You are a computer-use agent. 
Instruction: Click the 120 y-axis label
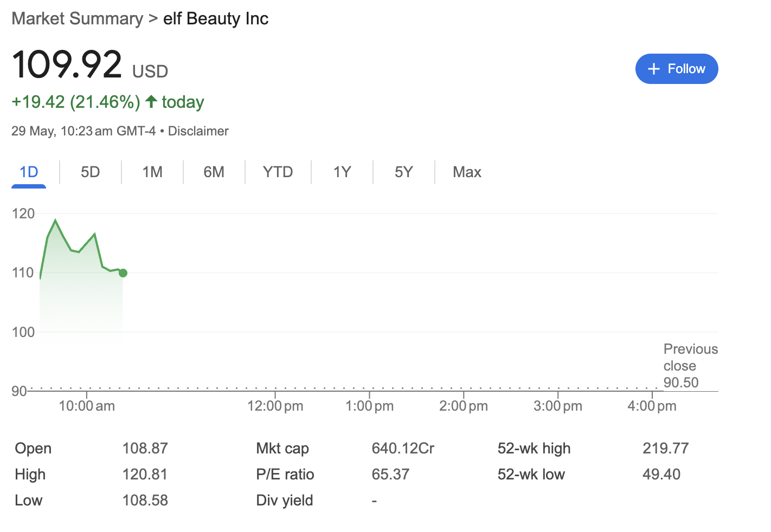[23, 213]
